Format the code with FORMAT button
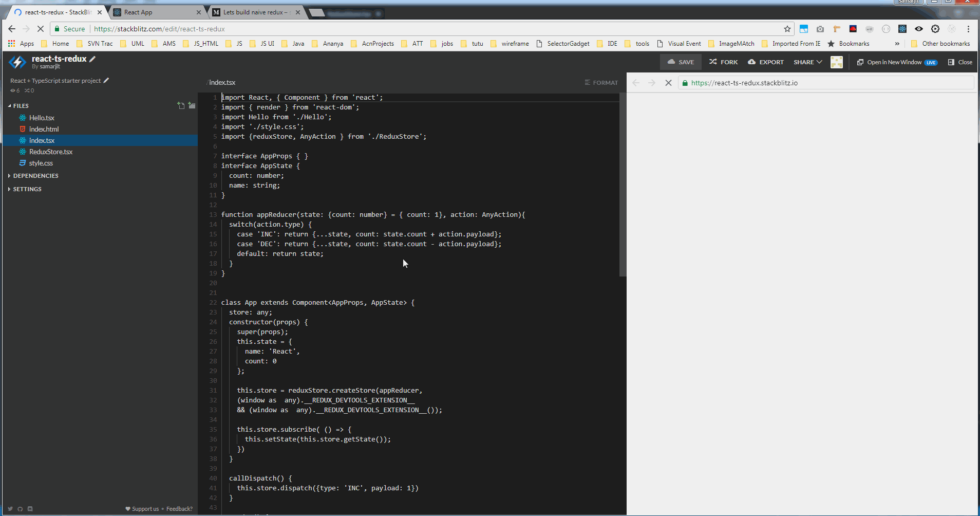 (x=601, y=82)
